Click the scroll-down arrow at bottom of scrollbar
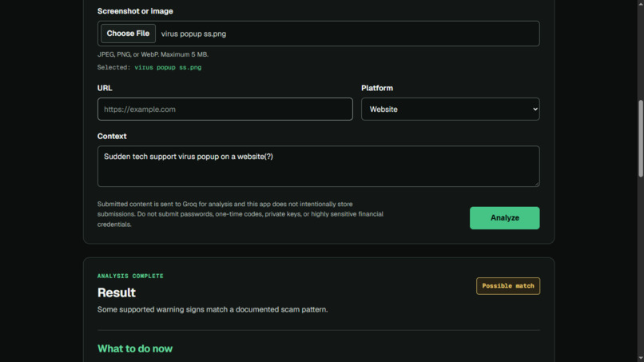Screen dimensions: 644x362 (640, 359)
